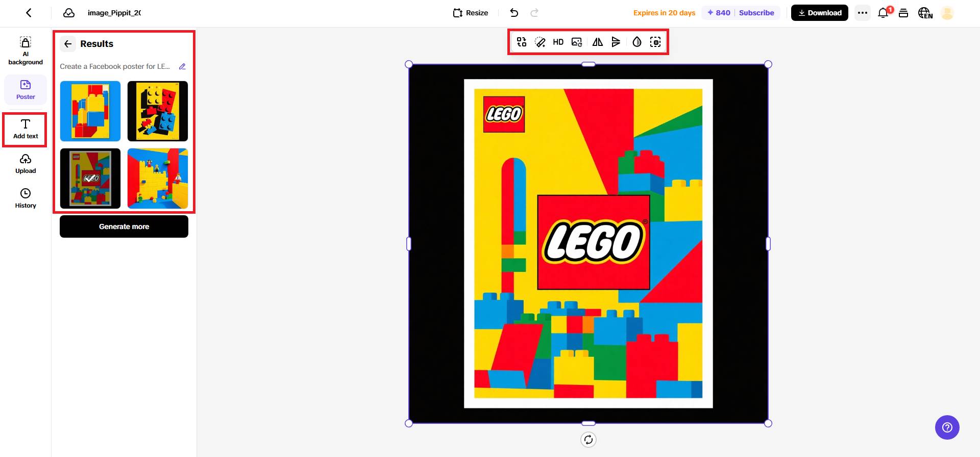
Task: Click the HD upscale icon in floating toolbar
Action: (558, 42)
